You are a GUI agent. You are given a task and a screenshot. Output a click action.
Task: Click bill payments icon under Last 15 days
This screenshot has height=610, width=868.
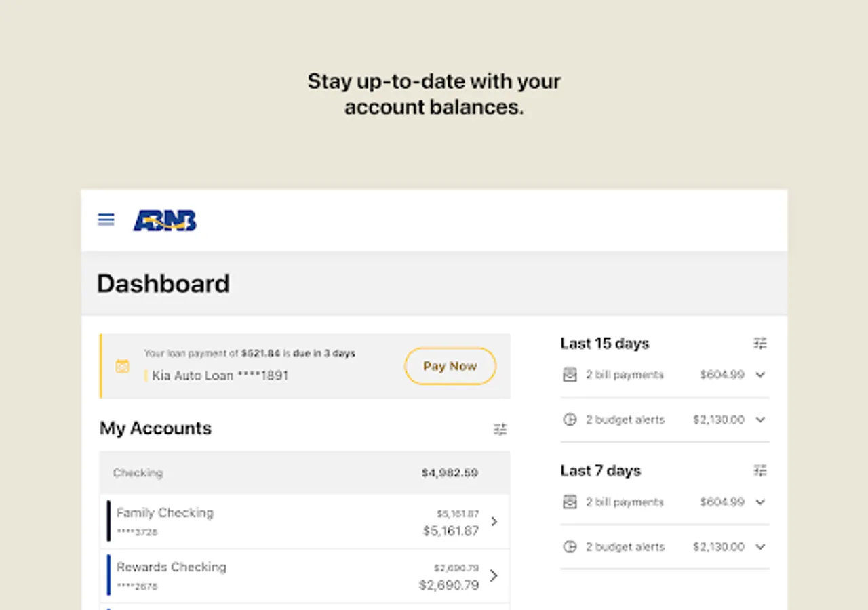click(570, 375)
